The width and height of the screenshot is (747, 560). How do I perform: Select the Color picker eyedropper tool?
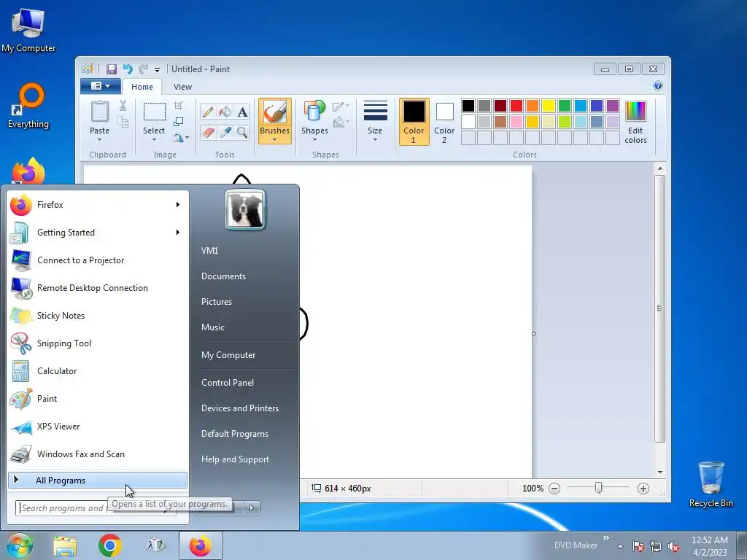[x=225, y=132]
